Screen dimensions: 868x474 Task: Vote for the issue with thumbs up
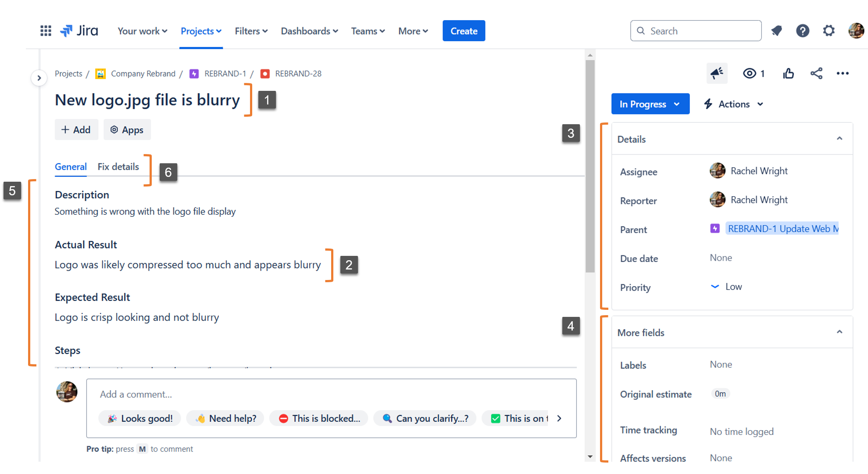(x=788, y=73)
